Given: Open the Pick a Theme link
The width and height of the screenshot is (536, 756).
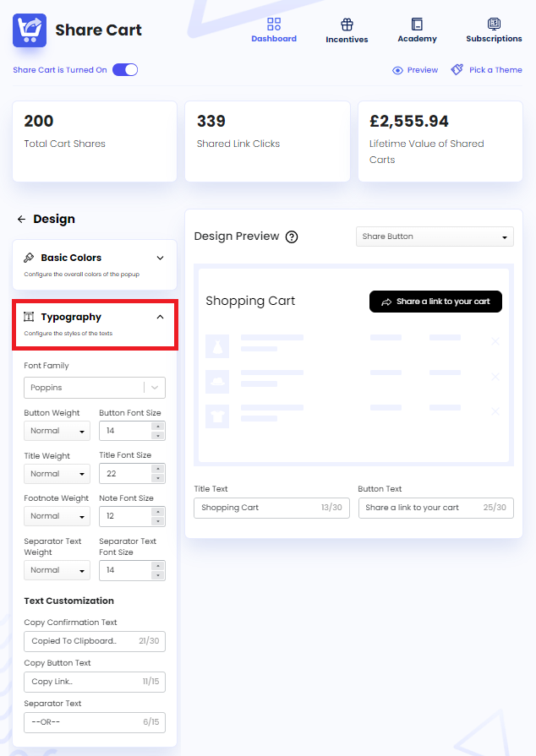Looking at the screenshot, I should click(x=494, y=71).
